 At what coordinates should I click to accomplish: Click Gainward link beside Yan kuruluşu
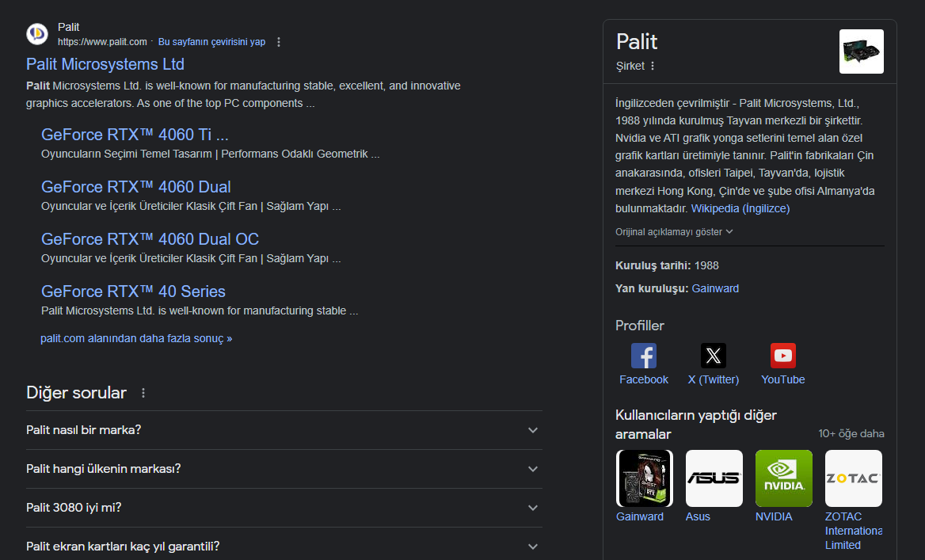pos(715,288)
